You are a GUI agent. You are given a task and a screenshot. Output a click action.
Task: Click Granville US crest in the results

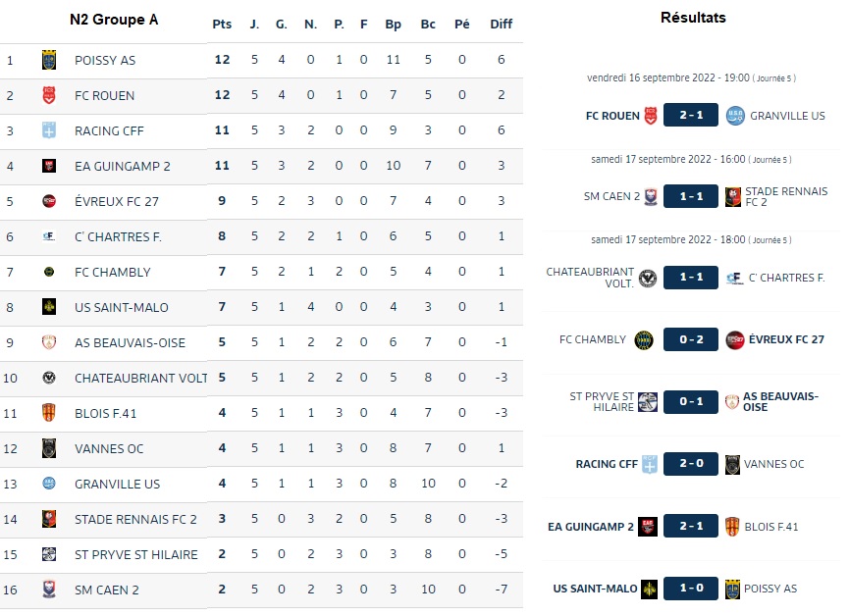(x=735, y=116)
